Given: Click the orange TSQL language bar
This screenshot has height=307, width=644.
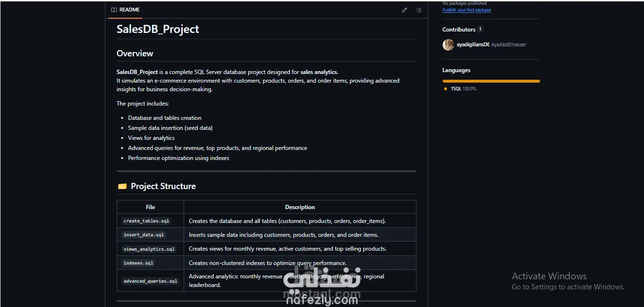Looking at the screenshot, I should click(491, 81).
